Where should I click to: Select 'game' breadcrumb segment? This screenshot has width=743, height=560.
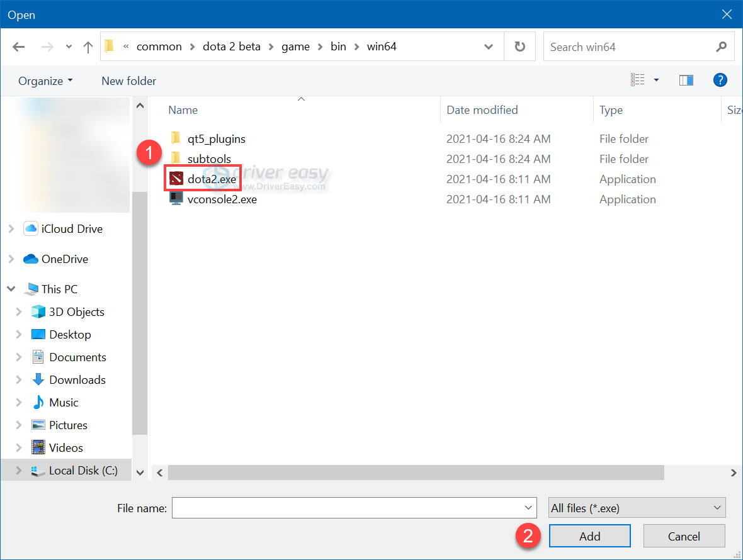pyautogui.click(x=295, y=47)
